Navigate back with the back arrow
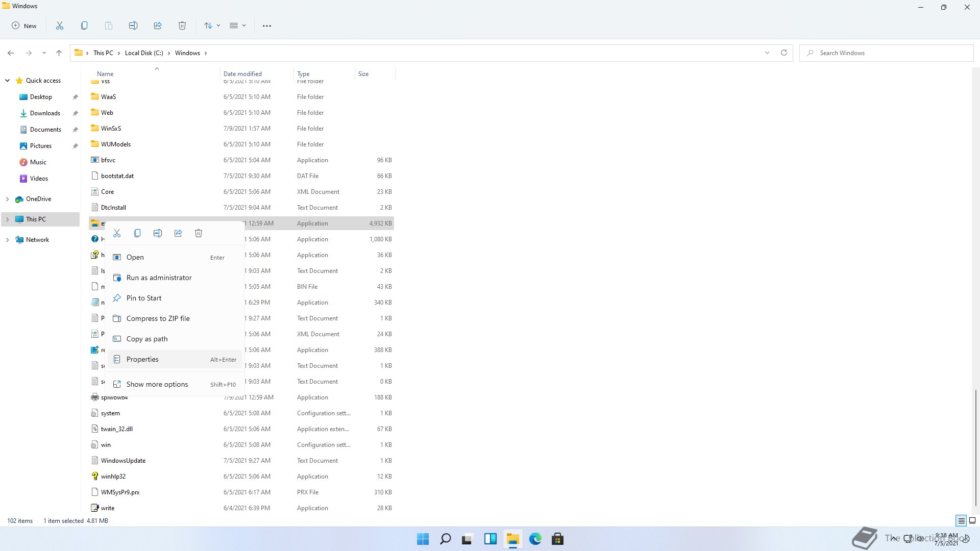 pyautogui.click(x=11, y=53)
